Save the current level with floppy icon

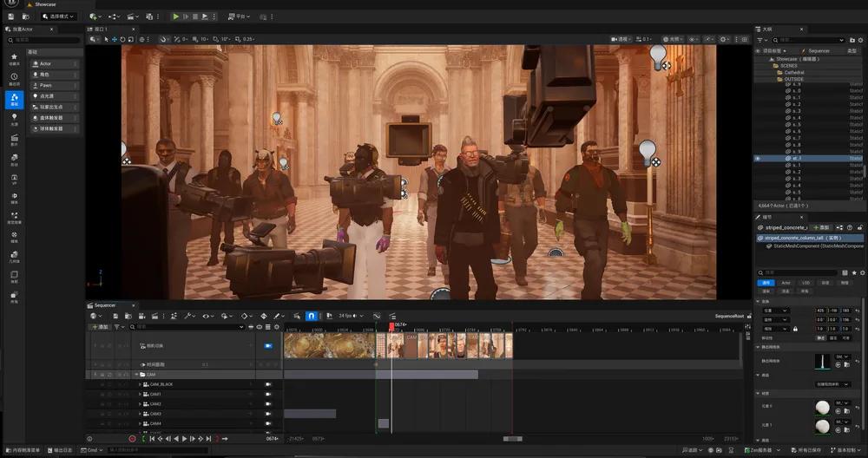pyautogui.click(x=11, y=16)
